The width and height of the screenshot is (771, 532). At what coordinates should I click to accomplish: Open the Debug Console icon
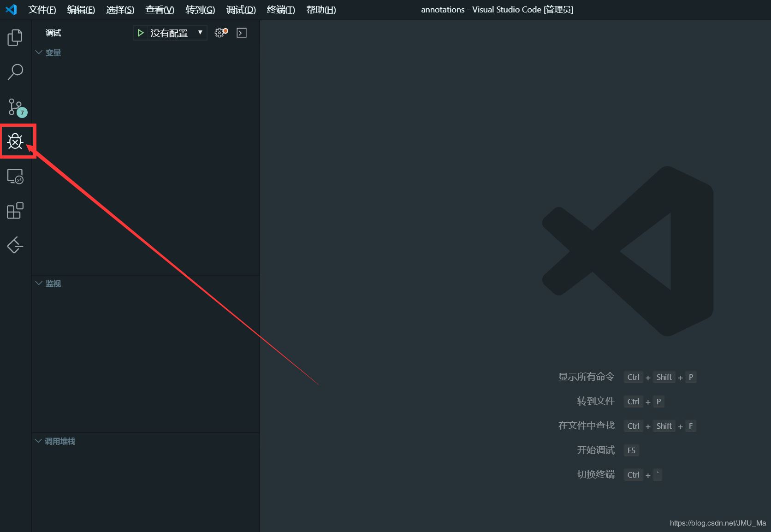pos(242,33)
